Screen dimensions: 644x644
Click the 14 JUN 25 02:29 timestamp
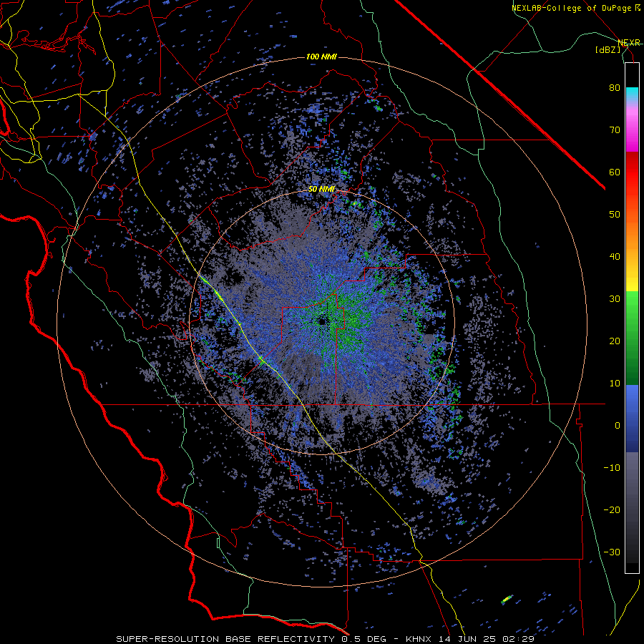487,639
